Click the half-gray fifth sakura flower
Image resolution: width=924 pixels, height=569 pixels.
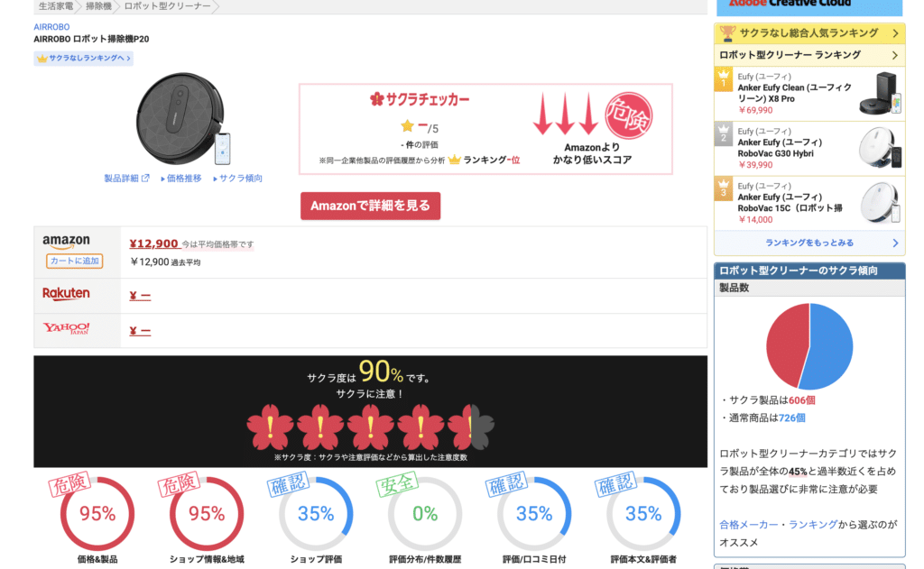tap(470, 427)
